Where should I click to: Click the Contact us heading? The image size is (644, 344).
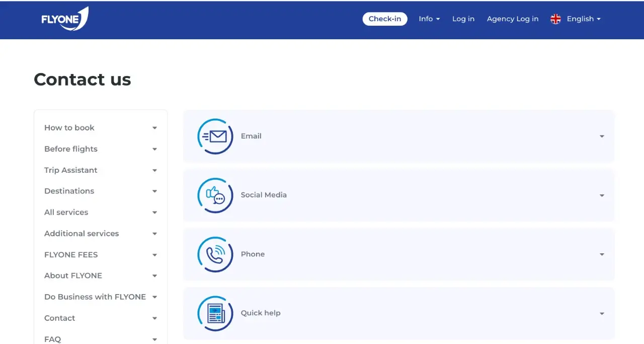point(83,80)
